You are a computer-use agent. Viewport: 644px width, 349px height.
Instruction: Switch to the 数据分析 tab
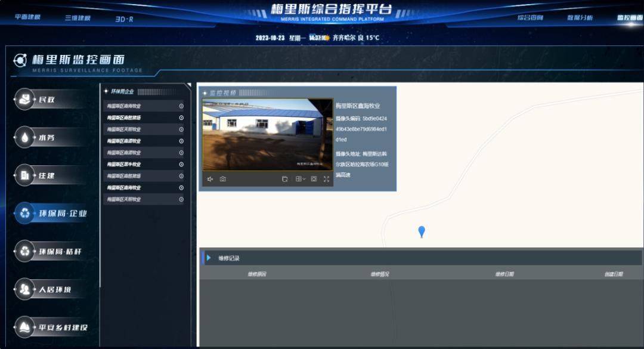tap(580, 18)
